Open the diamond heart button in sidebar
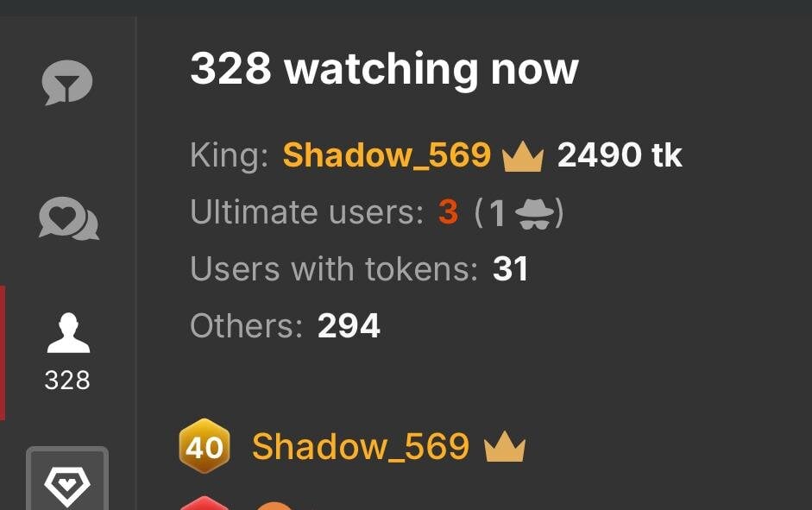This screenshot has height=510, width=812. (x=67, y=480)
